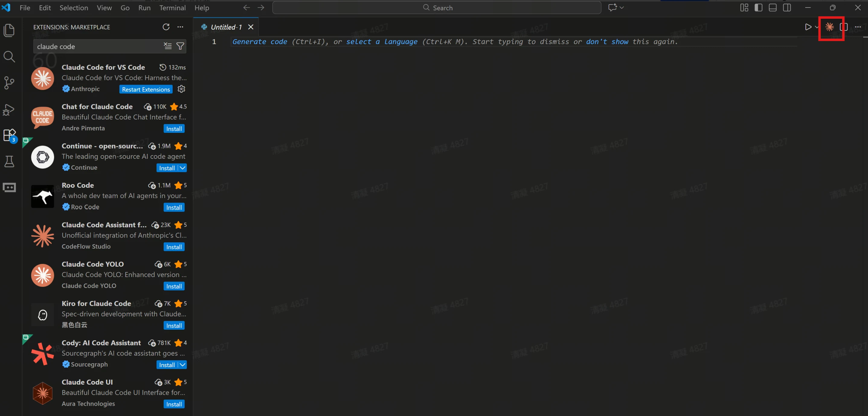This screenshot has height=416, width=868.
Task: Expand the Copilot chat dropdown arrow
Action: pyautogui.click(x=622, y=8)
